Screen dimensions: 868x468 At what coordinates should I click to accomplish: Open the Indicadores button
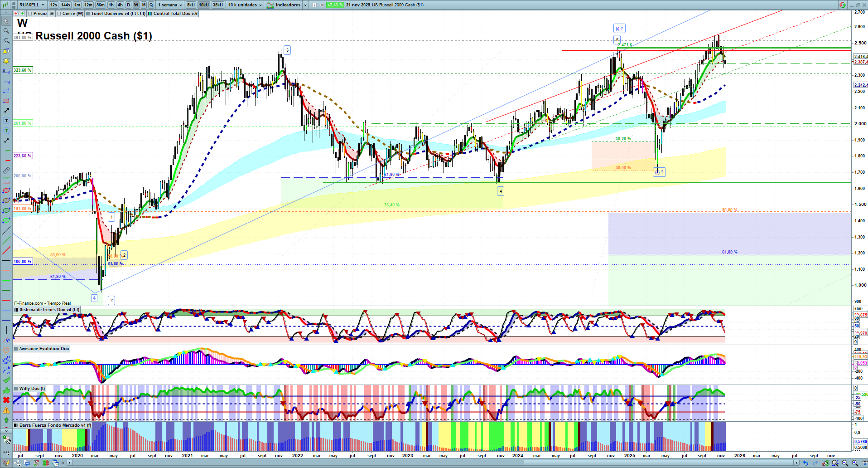click(284, 5)
